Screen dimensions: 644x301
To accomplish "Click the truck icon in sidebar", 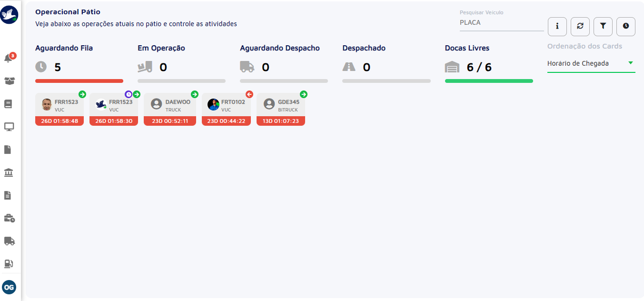I will [10, 241].
